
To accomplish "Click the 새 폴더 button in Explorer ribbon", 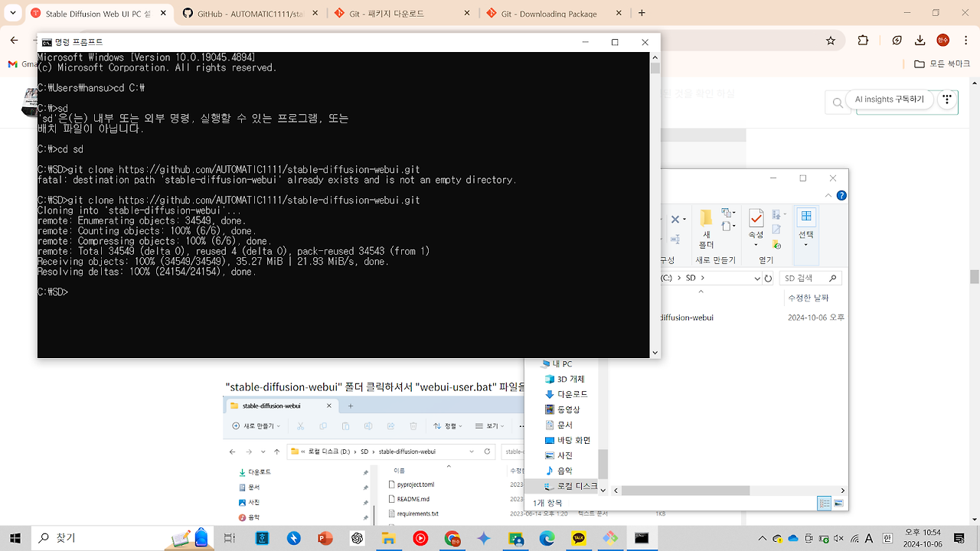I will click(x=706, y=230).
